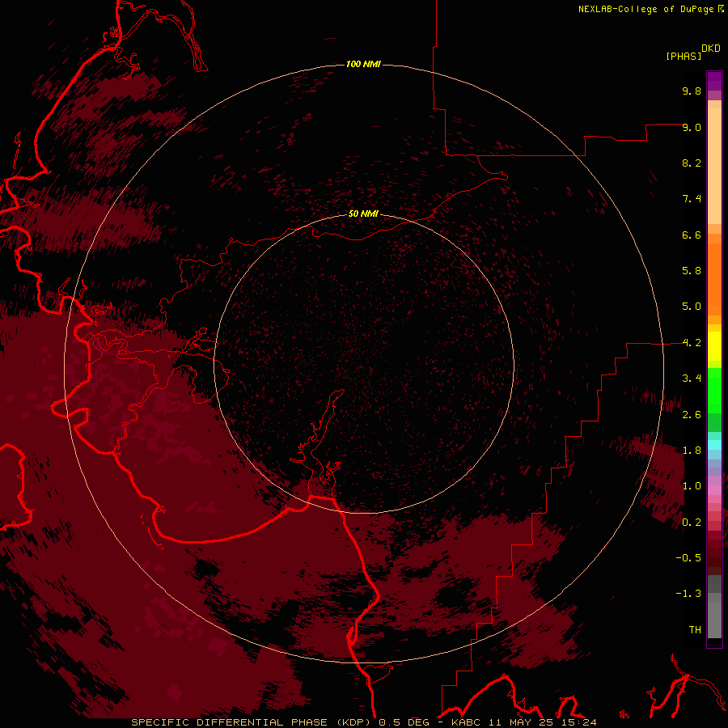Click the 1.0 value on the color scale
The height and width of the screenshot is (728, 728).
pos(692,486)
